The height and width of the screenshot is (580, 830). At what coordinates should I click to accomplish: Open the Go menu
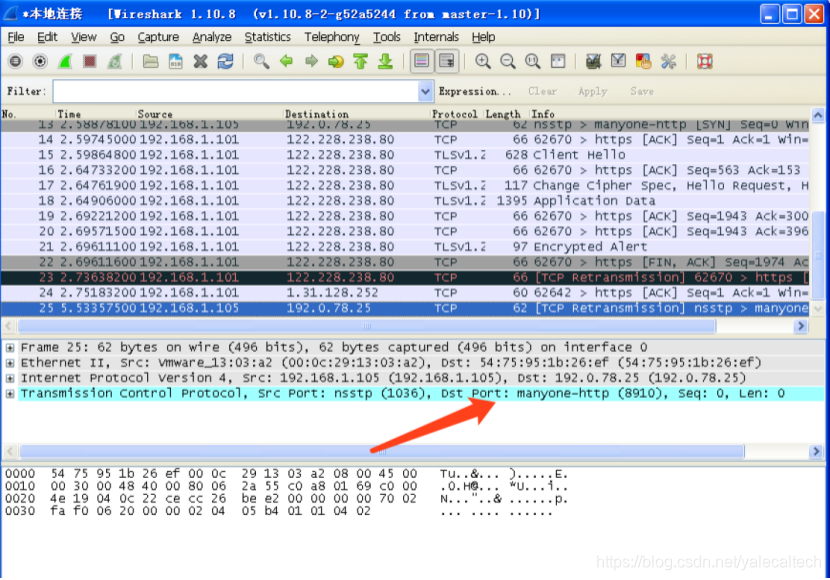click(117, 37)
